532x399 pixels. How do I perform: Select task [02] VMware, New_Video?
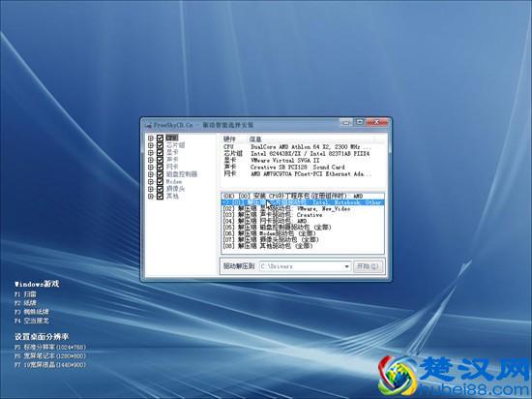303,209
